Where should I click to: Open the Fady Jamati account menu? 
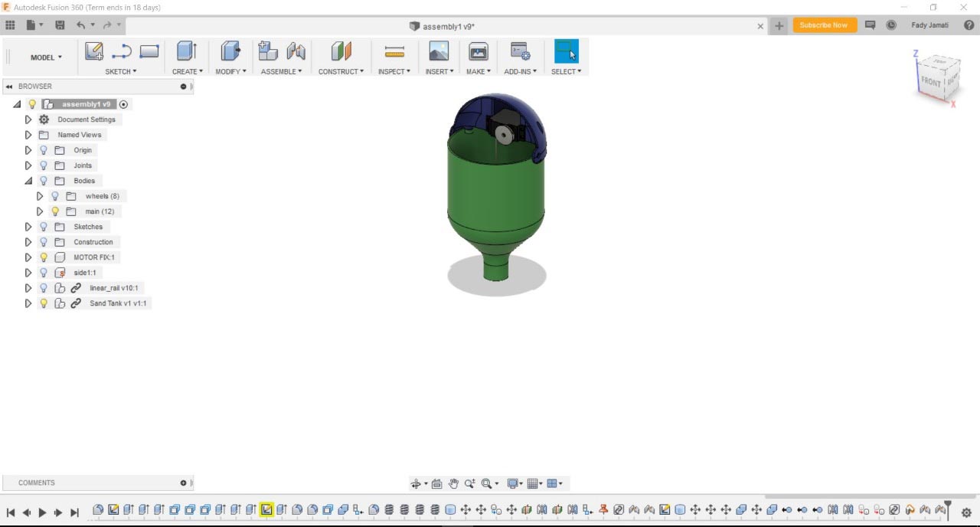click(x=929, y=25)
